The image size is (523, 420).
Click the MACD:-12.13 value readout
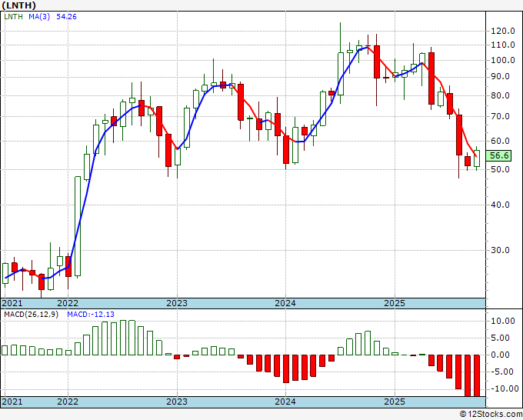tap(91, 315)
